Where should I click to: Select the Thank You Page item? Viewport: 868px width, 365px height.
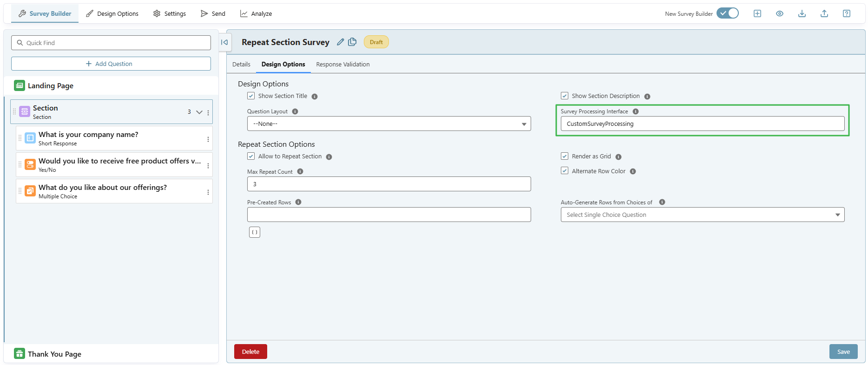click(111, 354)
